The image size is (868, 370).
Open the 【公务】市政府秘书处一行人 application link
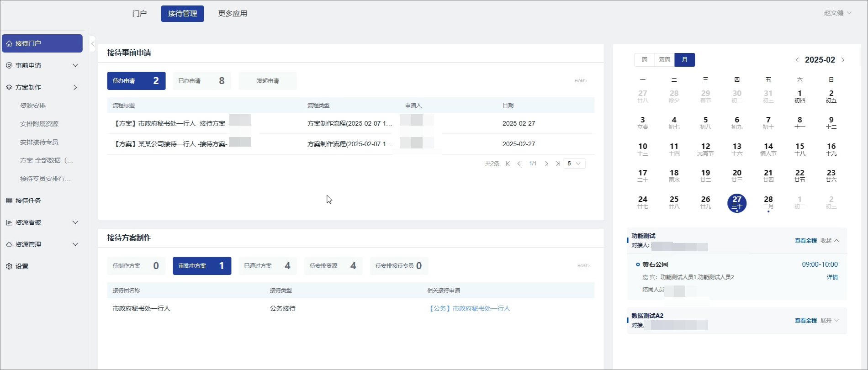469,309
